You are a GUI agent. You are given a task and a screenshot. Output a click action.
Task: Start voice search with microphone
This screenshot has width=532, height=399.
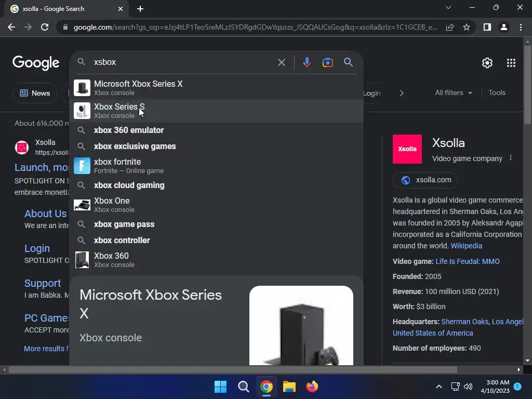(x=307, y=62)
